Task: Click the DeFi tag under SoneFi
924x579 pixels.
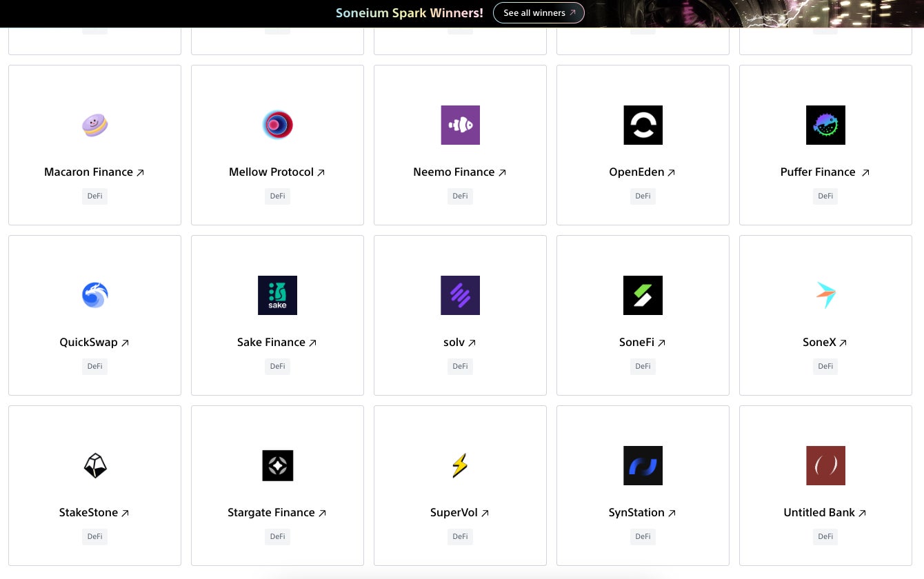Action: (x=643, y=367)
